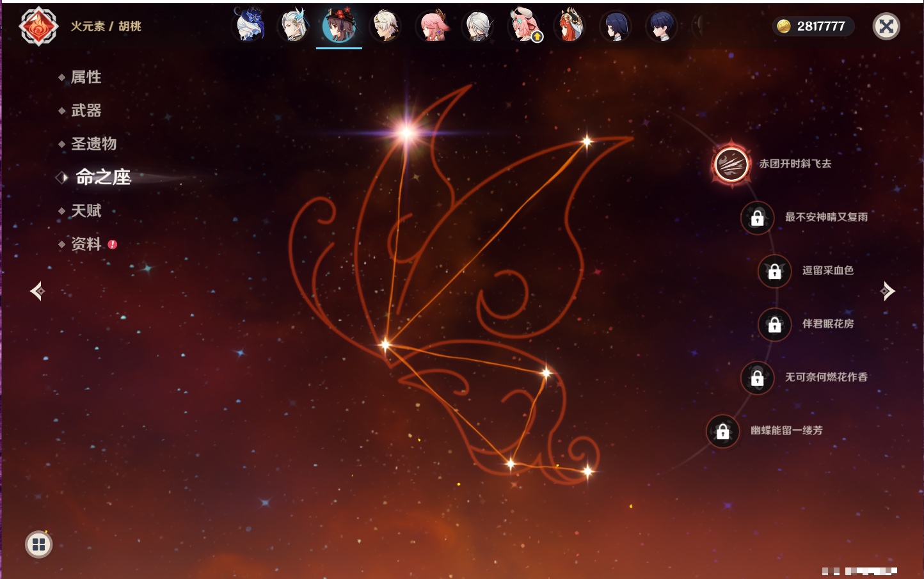Go to the 圣遗物 artifacts page
Screen dimensions: 924x579
[x=93, y=144]
